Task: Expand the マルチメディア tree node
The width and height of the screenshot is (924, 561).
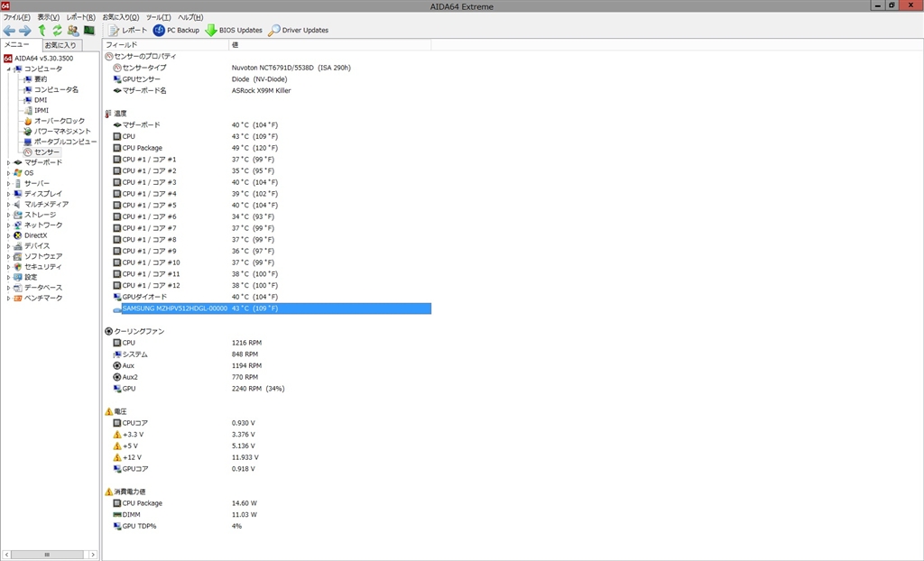Action: [x=8, y=205]
